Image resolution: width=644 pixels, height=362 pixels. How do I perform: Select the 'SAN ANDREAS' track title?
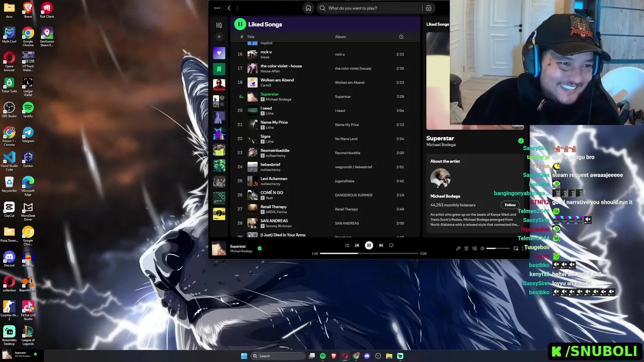tap(274, 221)
